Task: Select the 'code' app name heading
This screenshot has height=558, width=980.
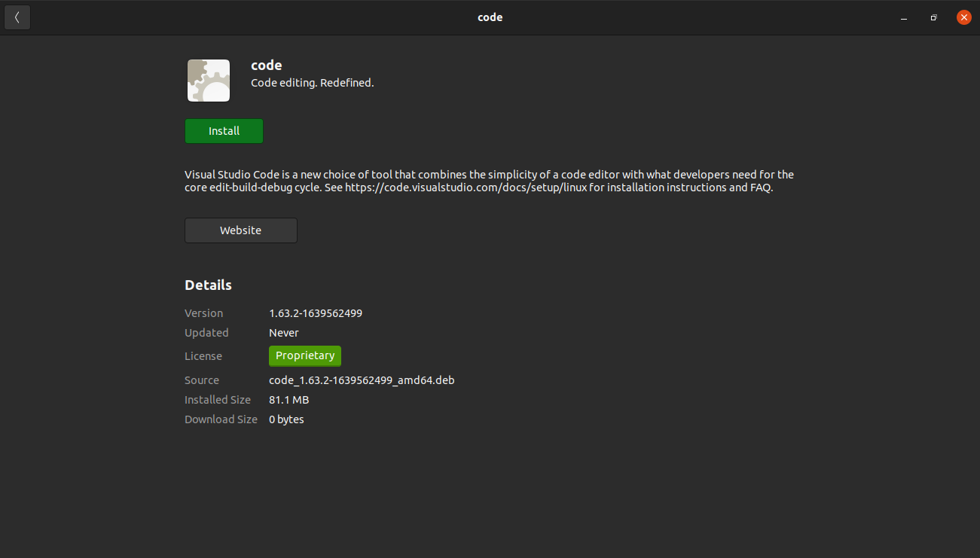Action: click(267, 66)
